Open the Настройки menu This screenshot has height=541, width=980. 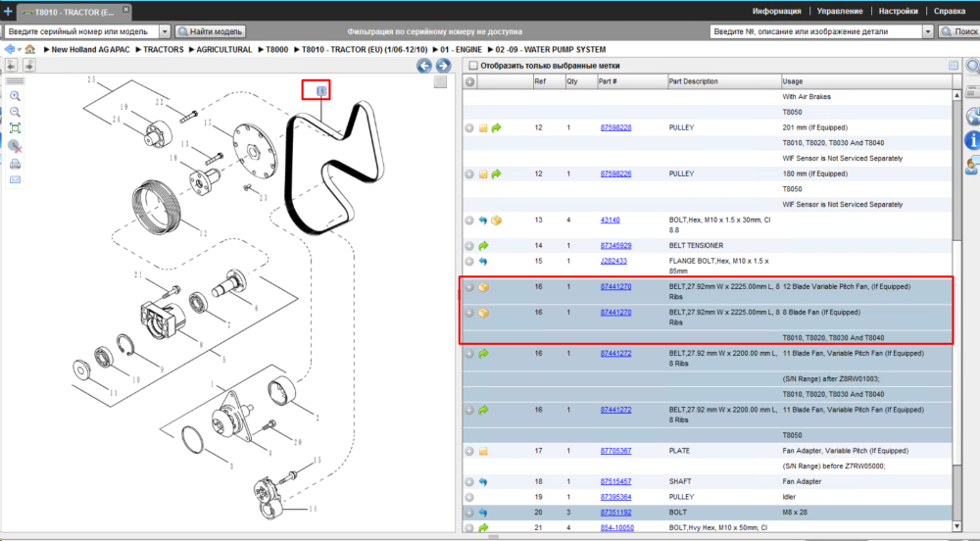[x=898, y=11]
